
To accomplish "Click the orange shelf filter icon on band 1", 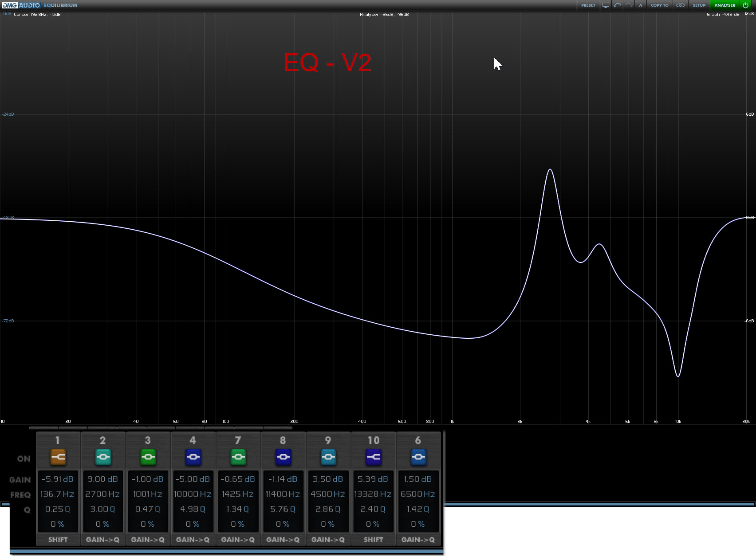I will pyautogui.click(x=58, y=457).
